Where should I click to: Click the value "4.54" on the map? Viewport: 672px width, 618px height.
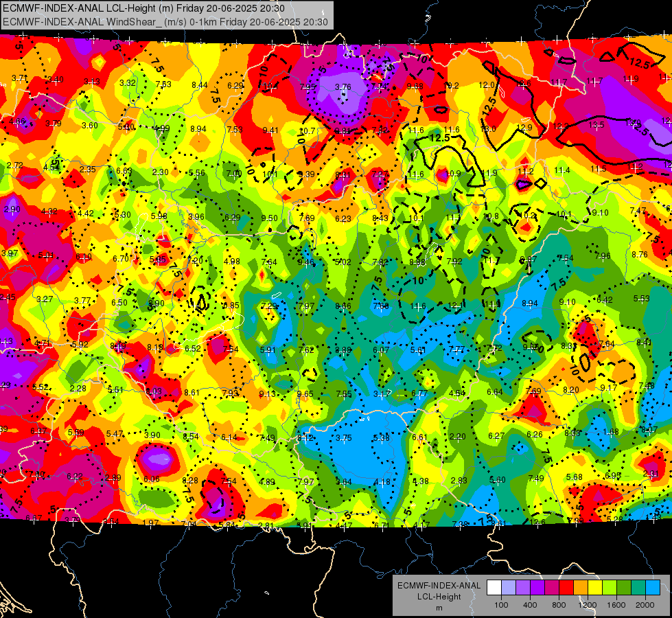click(x=457, y=393)
